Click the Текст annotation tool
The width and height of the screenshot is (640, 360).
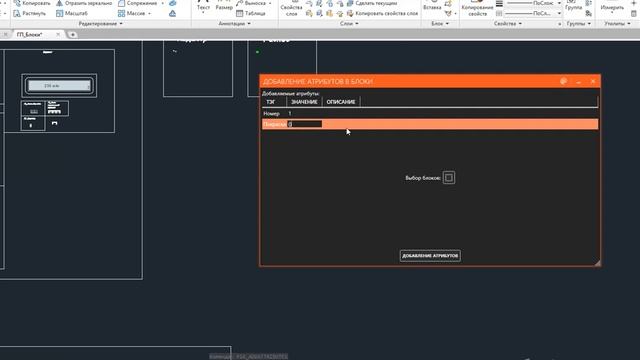pyautogui.click(x=203, y=6)
